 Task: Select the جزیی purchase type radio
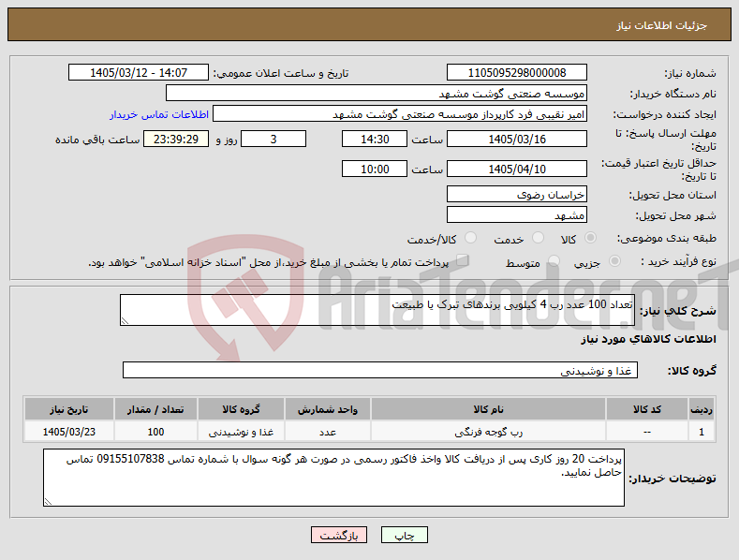pyautogui.click(x=614, y=260)
